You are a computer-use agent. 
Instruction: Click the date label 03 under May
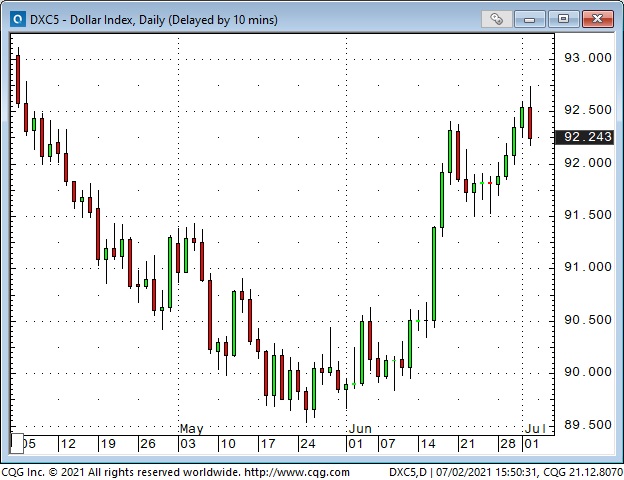(188, 444)
